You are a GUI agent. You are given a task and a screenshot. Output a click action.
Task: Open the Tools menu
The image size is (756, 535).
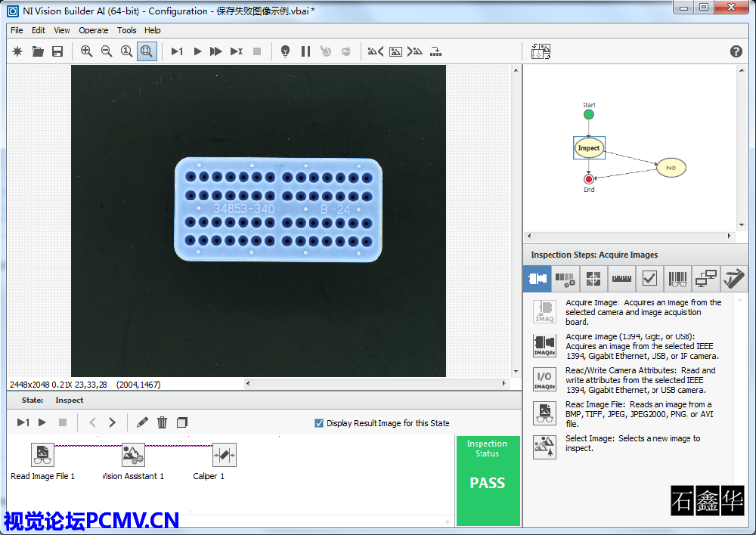pyautogui.click(x=127, y=30)
